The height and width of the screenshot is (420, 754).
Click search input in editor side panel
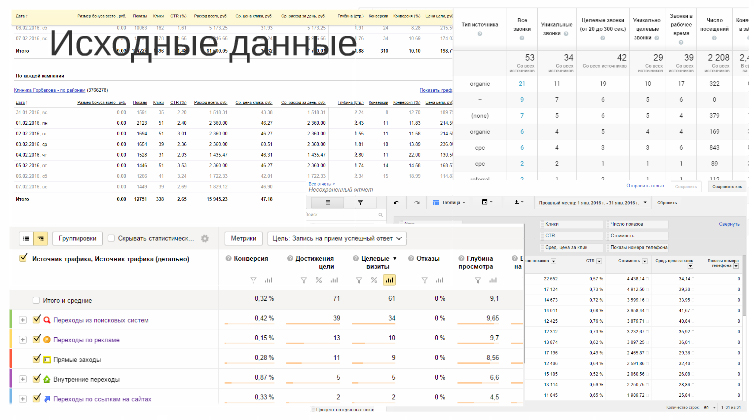[x=344, y=215]
